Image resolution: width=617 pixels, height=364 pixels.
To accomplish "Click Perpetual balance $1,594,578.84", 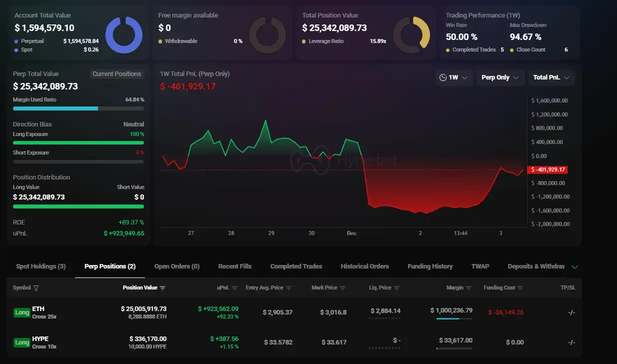I will point(80,41).
